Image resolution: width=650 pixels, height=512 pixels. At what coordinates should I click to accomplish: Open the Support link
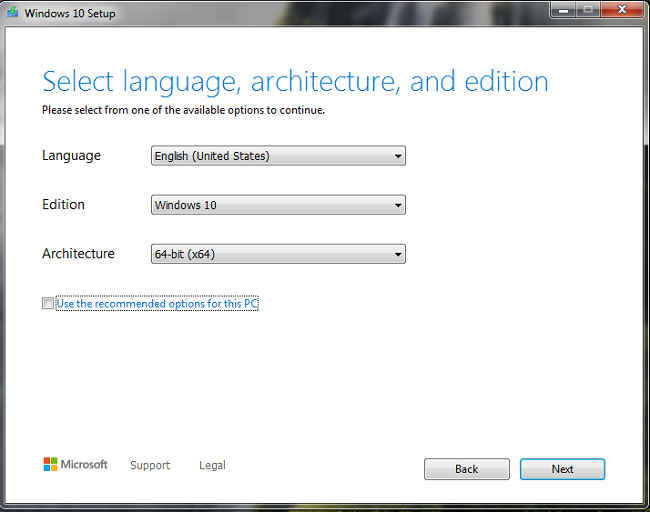(x=150, y=465)
